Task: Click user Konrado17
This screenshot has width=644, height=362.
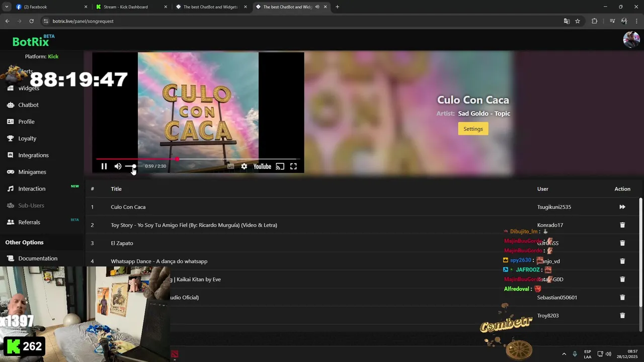Action: [x=550, y=225]
